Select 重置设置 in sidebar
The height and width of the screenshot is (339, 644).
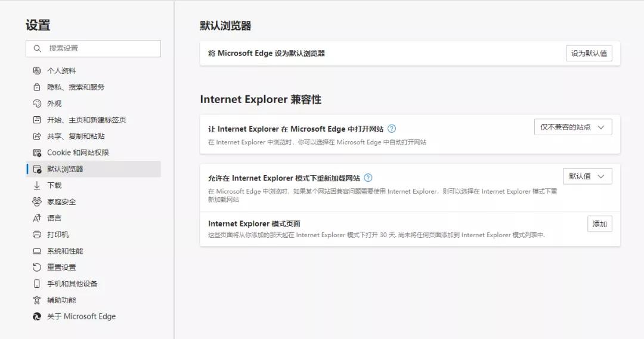(x=94, y=268)
